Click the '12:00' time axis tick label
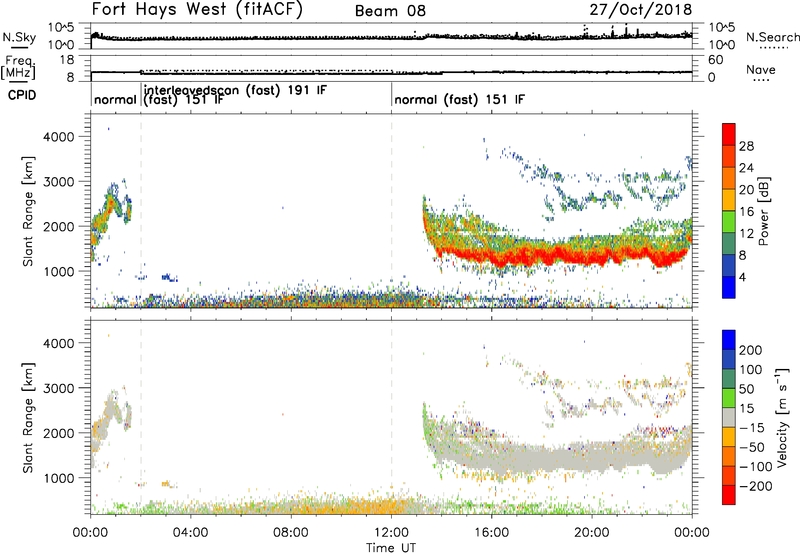The height and width of the screenshot is (554, 800). pos(391,533)
